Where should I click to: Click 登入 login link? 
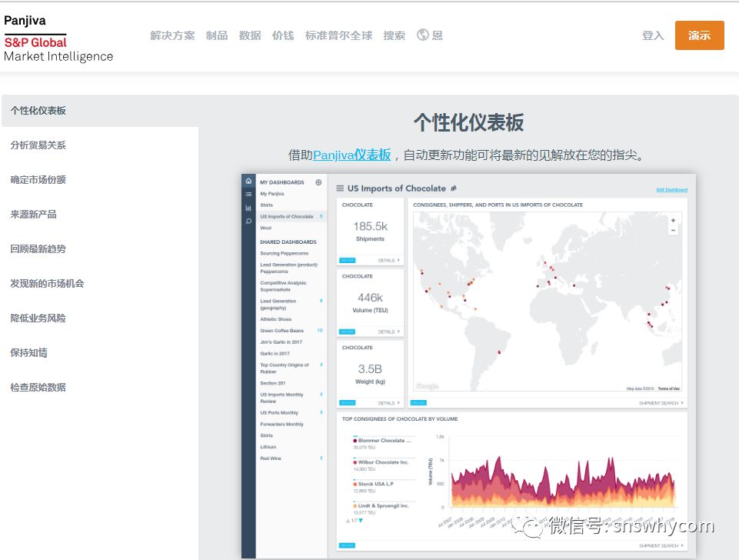(x=652, y=35)
